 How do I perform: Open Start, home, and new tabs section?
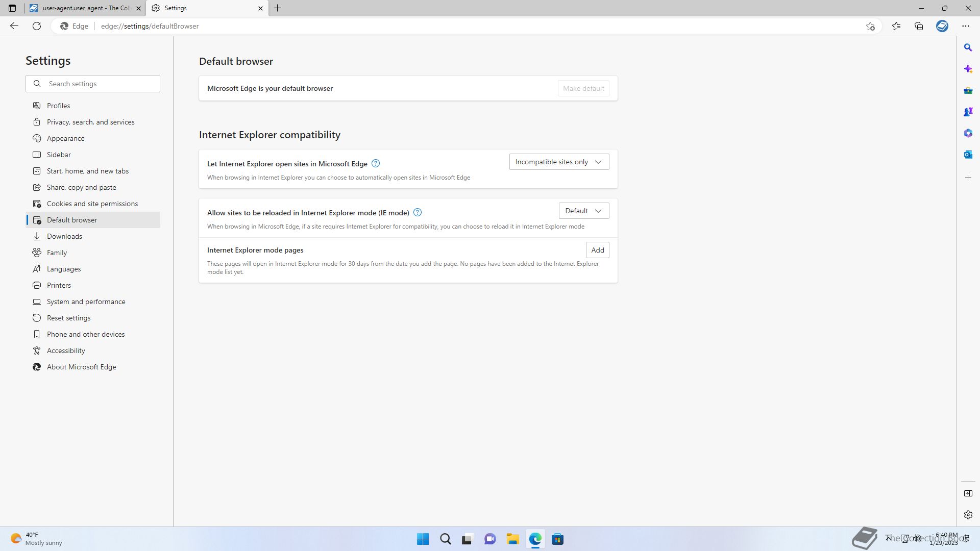[x=93, y=171]
